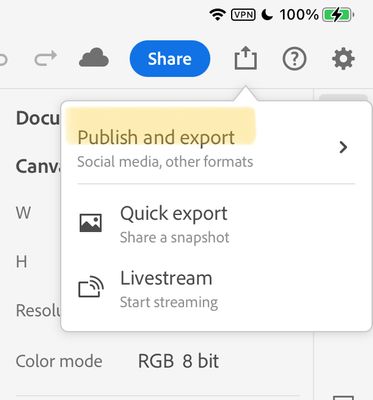Image resolution: width=373 pixels, height=400 pixels.
Task: Click the VPN status badge
Action: click(x=243, y=15)
